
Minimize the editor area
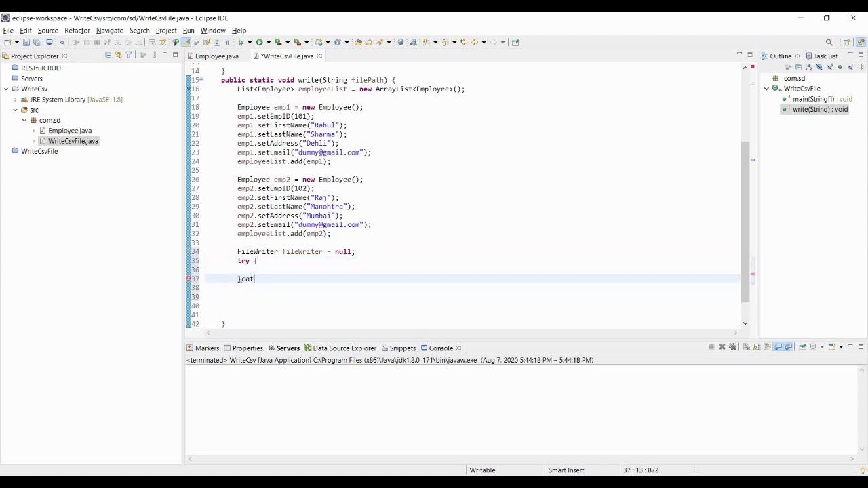739,54
